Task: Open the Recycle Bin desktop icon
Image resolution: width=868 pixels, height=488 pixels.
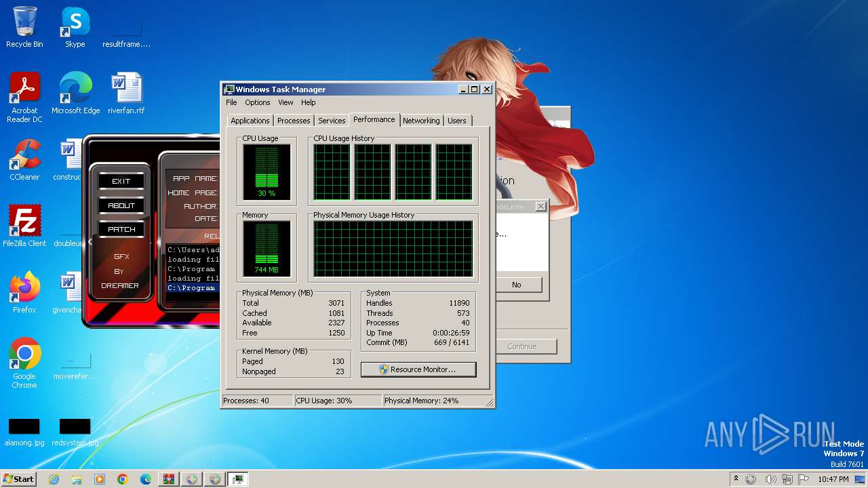Action: 24,27
